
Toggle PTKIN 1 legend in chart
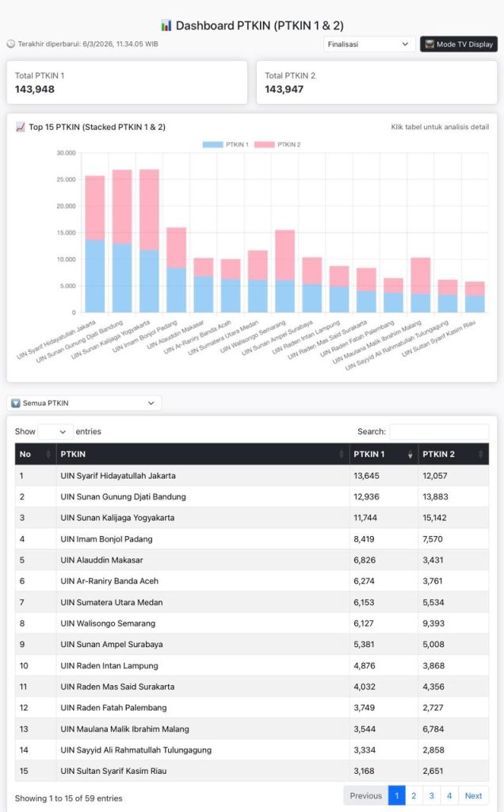[x=226, y=145]
